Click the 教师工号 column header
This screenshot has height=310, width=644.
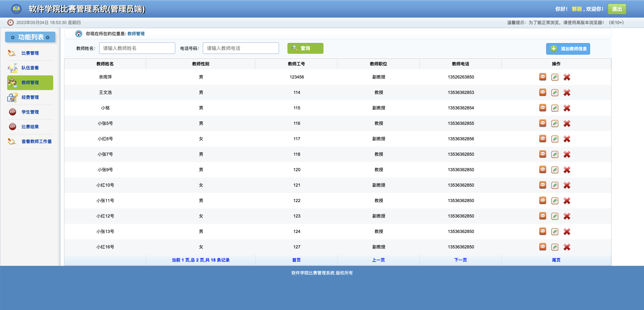coord(296,64)
